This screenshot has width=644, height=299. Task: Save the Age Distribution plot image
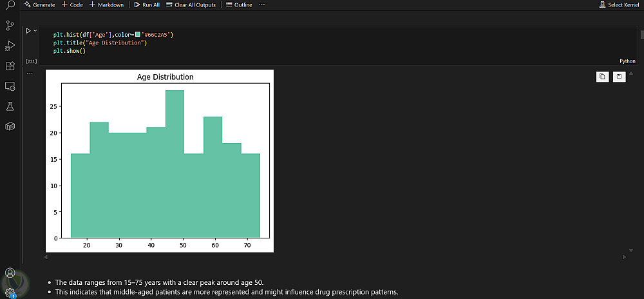pos(619,77)
